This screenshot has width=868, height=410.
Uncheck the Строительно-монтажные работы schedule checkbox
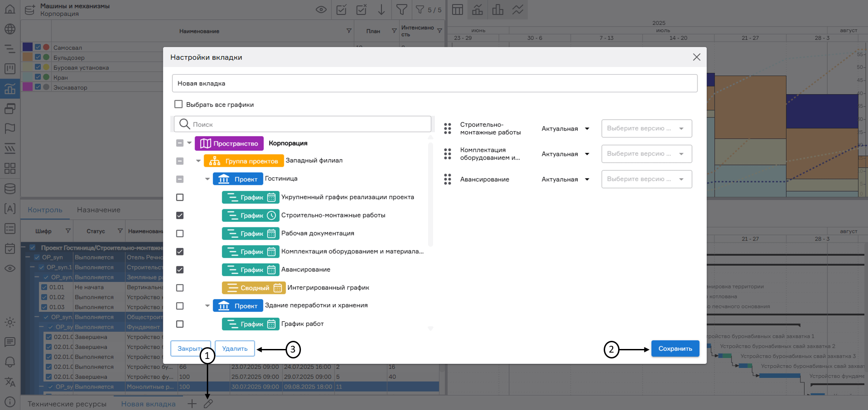(180, 215)
